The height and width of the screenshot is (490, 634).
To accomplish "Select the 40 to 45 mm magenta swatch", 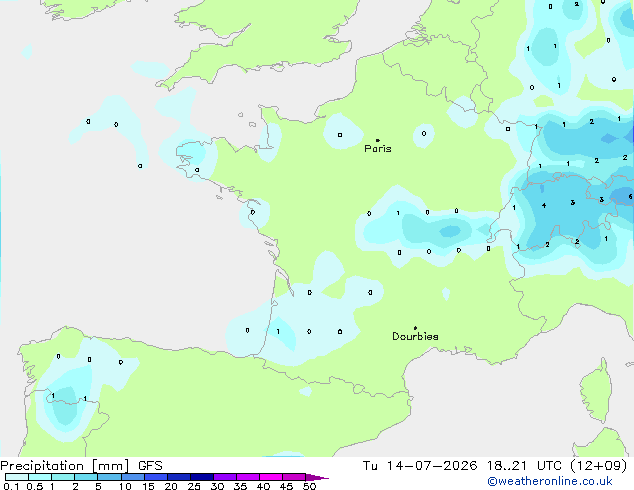I will (x=271, y=477).
